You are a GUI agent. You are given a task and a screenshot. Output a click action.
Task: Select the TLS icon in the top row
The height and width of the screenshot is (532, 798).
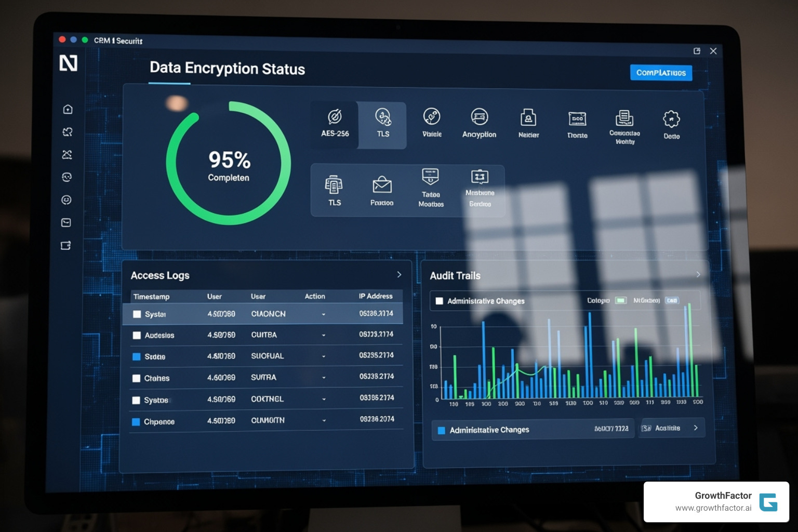(383, 124)
